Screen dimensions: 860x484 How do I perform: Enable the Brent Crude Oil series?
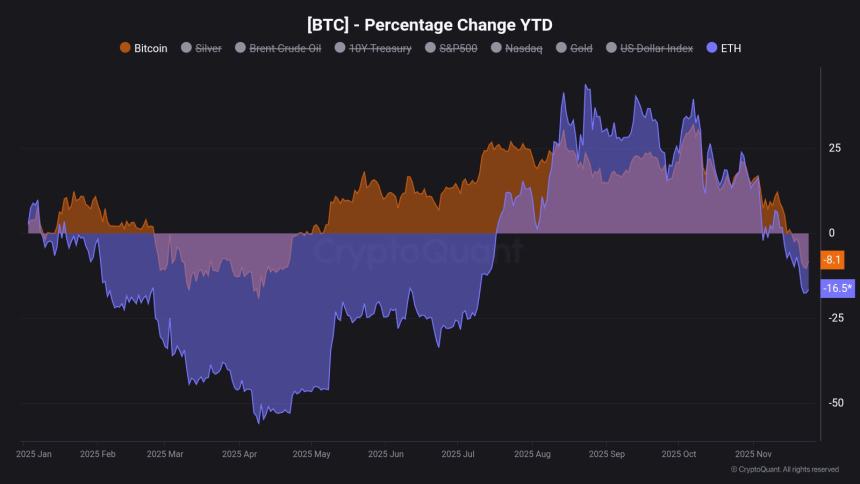click(x=285, y=48)
